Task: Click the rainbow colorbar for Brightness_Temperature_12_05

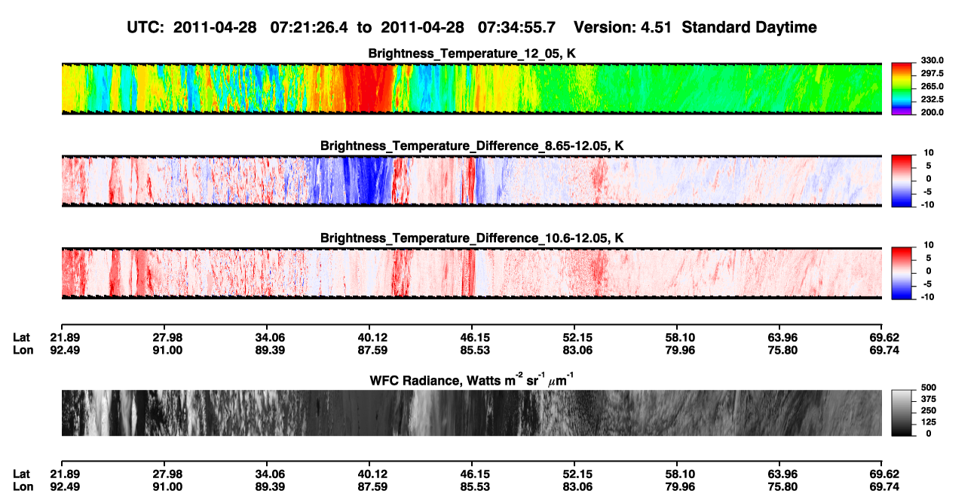Action: tap(901, 88)
